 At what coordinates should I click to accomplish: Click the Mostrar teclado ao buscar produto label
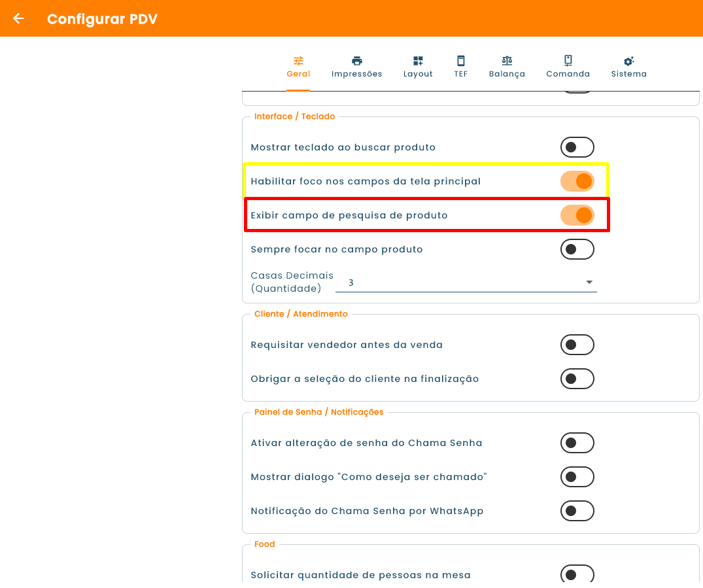pyautogui.click(x=343, y=147)
